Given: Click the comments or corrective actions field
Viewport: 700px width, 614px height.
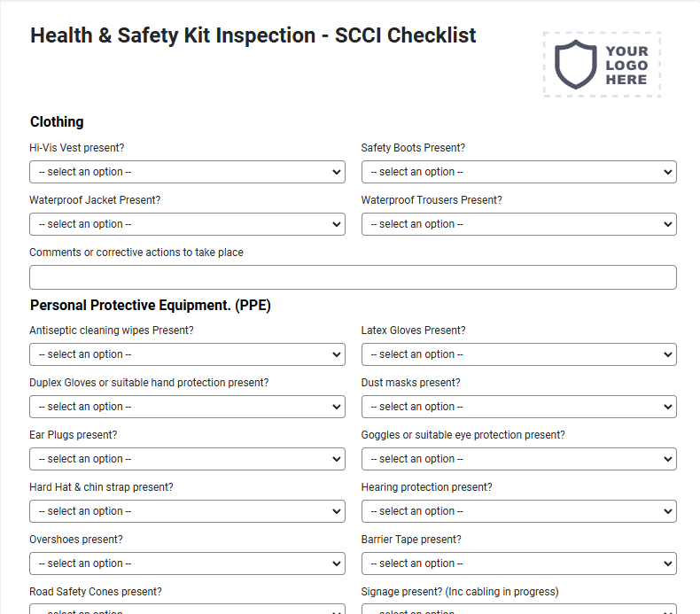Looking at the screenshot, I should pos(353,277).
